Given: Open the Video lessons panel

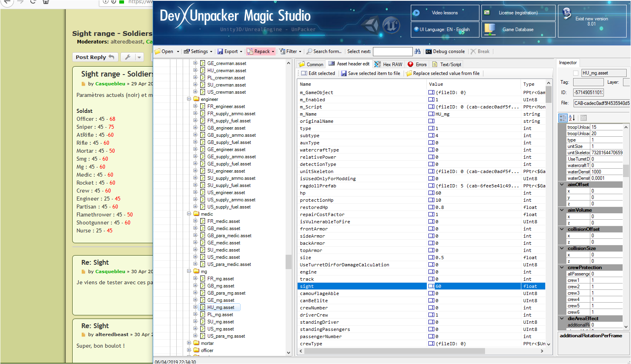Looking at the screenshot, I should (x=445, y=13).
